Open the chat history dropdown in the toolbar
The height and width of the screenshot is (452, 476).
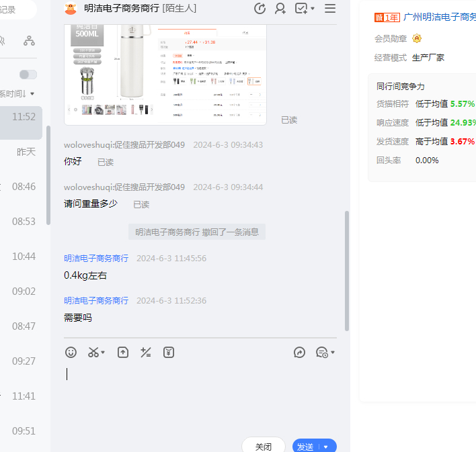(325, 352)
